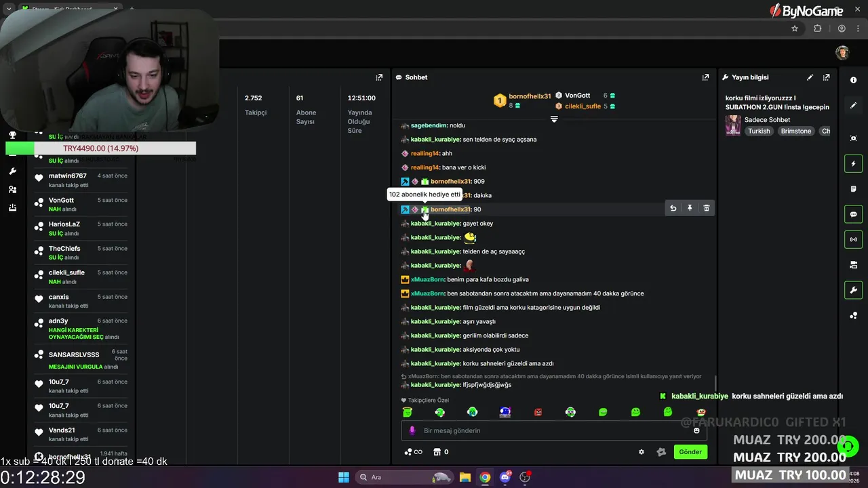Click the channel points icon in right sidebar
Image resolution: width=868 pixels, height=488 pixels.
[853, 316]
